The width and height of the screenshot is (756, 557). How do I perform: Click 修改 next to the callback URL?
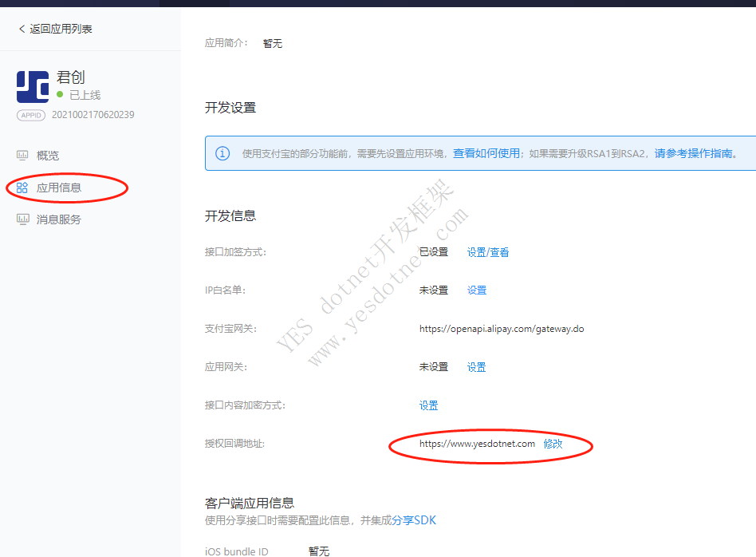click(553, 444)
